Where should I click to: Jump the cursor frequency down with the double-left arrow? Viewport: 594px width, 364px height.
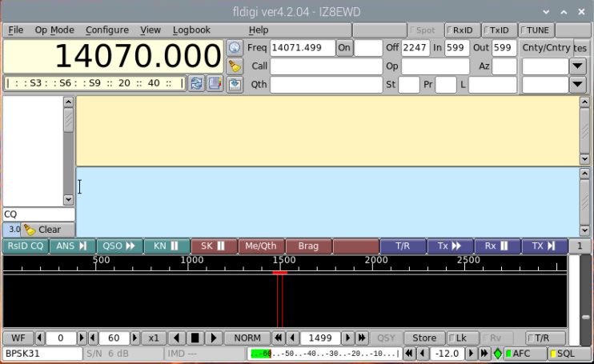(279, 338)
